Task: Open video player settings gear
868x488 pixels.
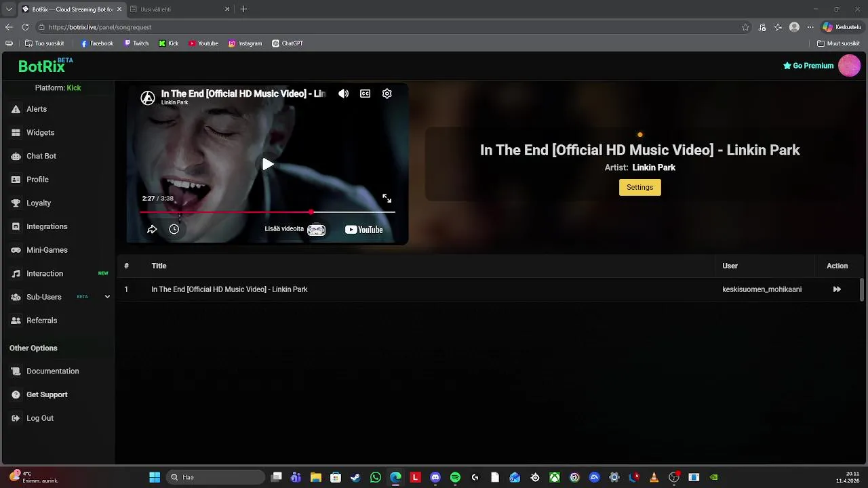Action: click(x=387, y=94)
